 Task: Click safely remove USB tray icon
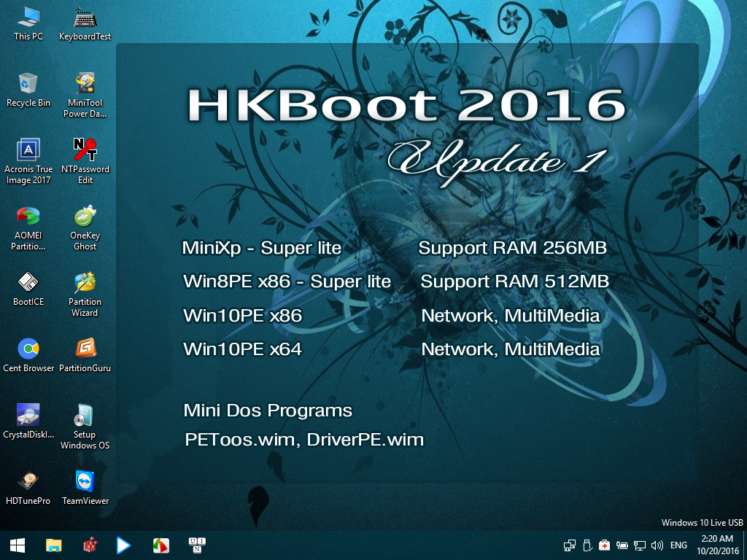tap(587, 545)
